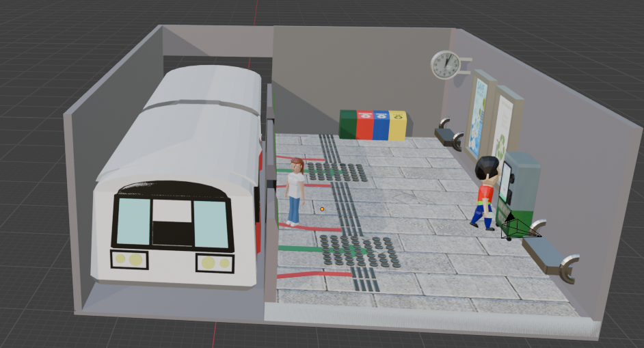Select the boy in red shirt

pyautogui.click(x=485, y=193)
